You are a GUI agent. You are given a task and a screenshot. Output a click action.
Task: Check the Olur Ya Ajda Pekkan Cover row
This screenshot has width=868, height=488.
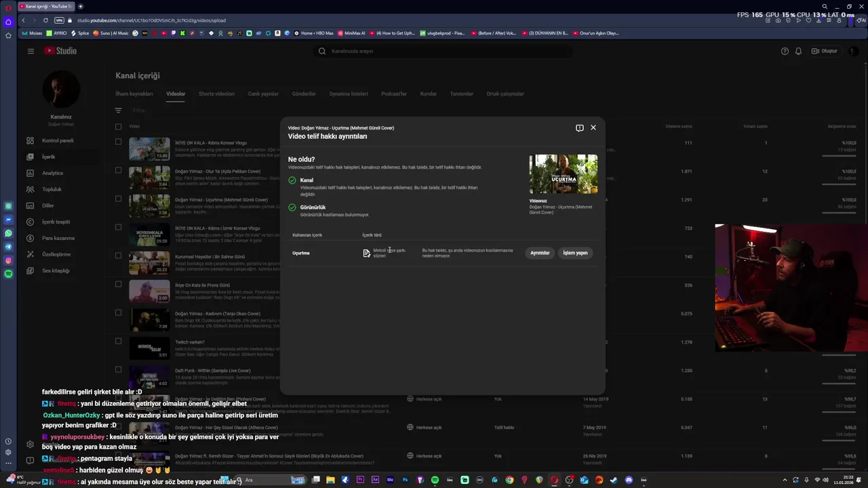click(118, 171)
